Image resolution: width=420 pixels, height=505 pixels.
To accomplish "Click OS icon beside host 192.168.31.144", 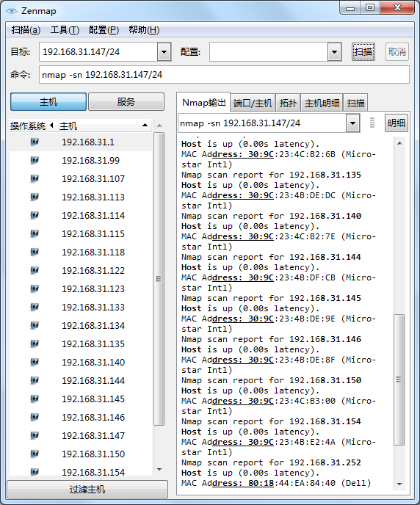I will 35,380.
